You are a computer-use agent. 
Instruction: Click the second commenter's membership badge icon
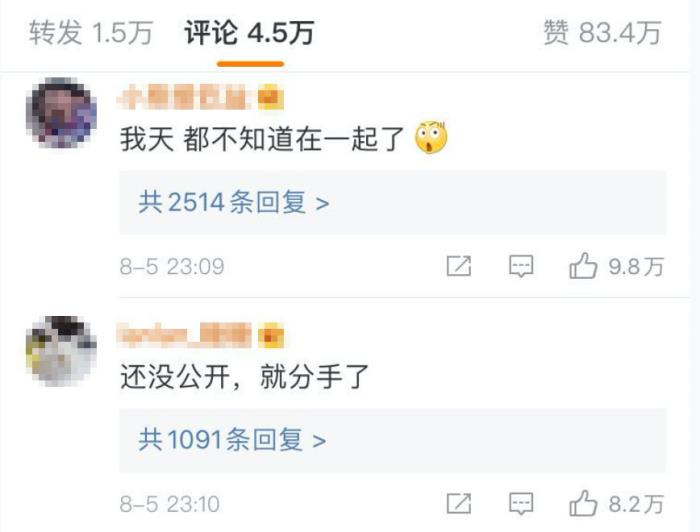(x=271, y=336)
